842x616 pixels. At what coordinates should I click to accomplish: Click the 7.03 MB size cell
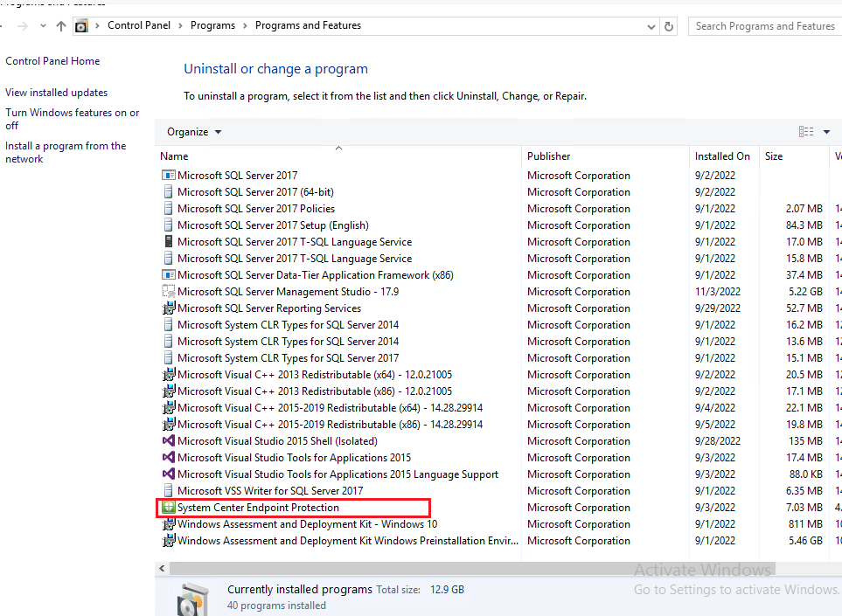(804, 507)
